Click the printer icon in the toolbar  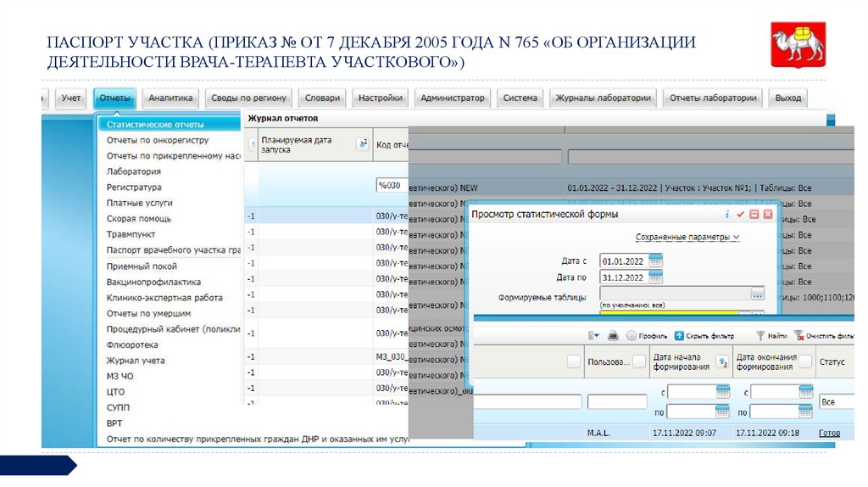coord(613,335)
